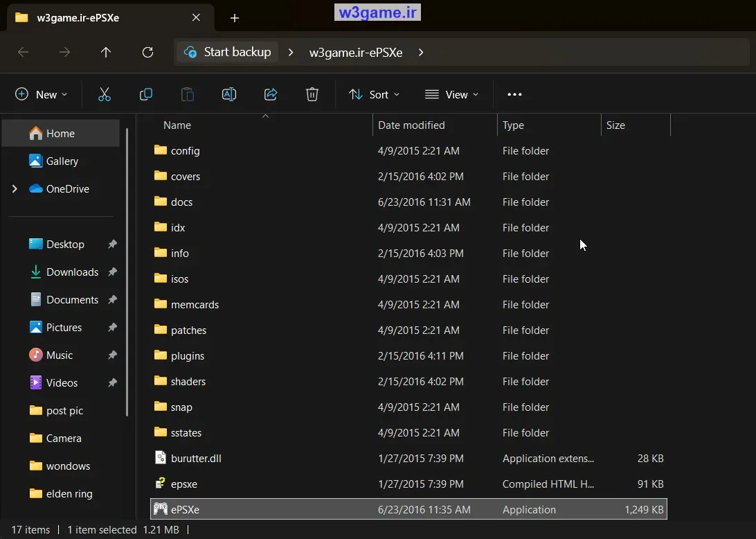Unpin Desktop using its pin icon

(x=112, y=244)
